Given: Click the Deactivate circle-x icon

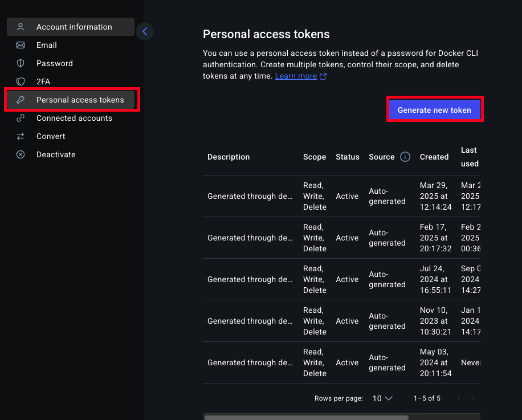Looking at the screenshot, I should 21,154.
